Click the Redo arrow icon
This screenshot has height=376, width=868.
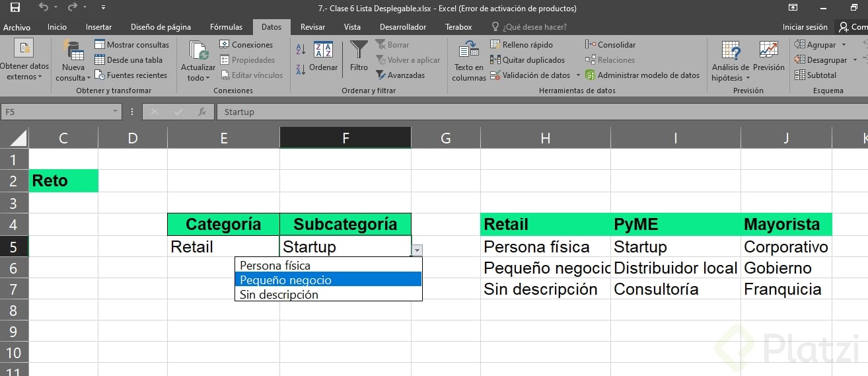73,8
